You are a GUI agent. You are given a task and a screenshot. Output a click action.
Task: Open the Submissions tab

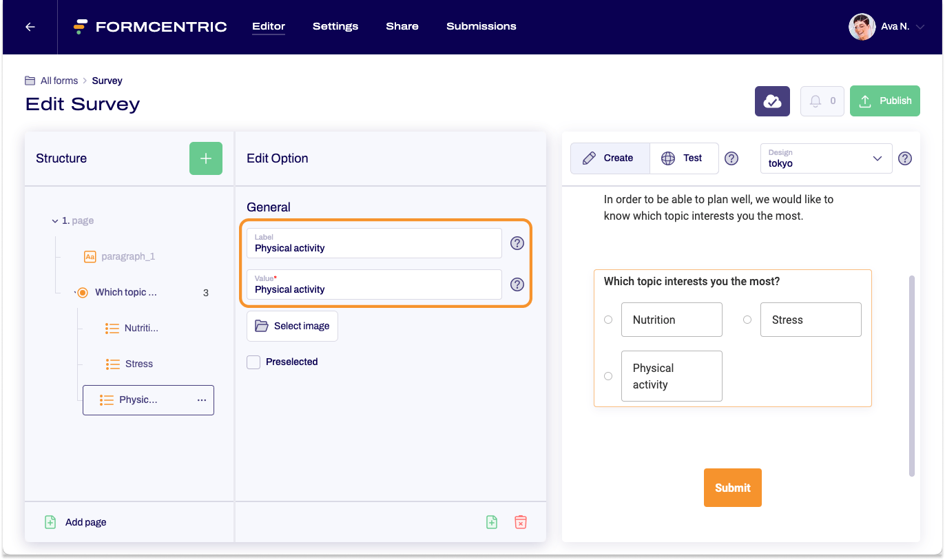pyautogui.click(x=481, y=27)
